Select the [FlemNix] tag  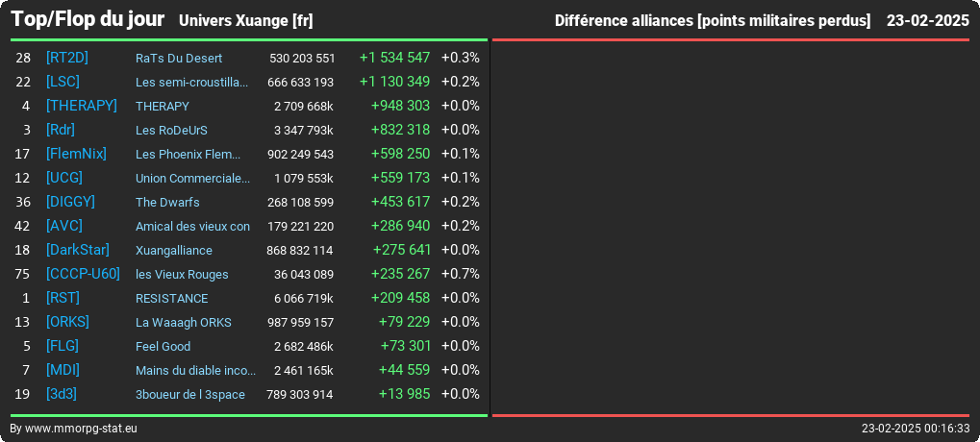coord(76,154)
